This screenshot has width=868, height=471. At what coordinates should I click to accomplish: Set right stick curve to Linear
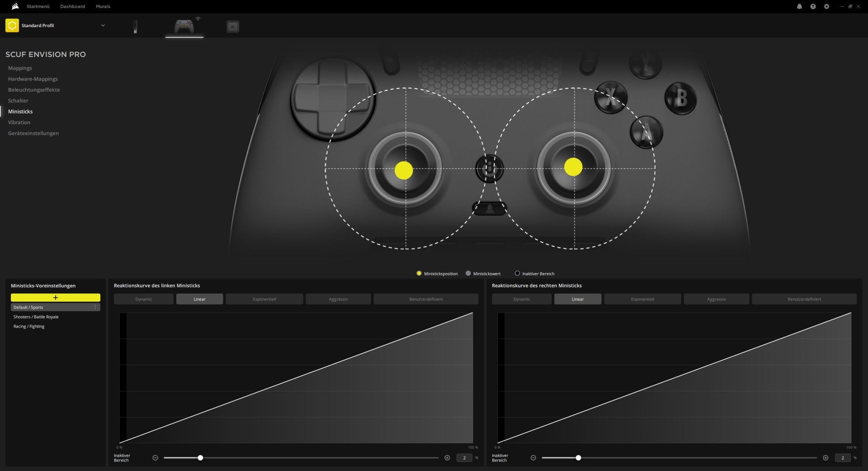[x=578, y=299]
